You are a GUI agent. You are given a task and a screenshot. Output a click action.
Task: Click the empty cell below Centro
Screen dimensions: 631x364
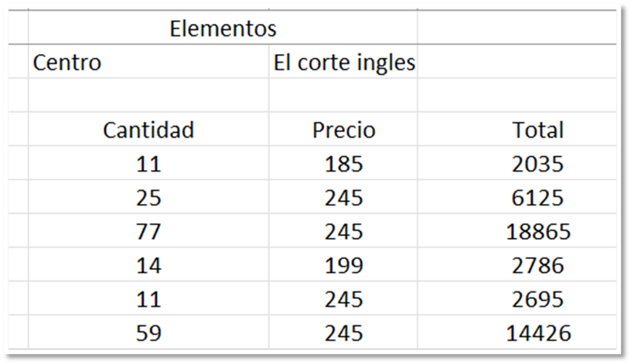point(148,95)
